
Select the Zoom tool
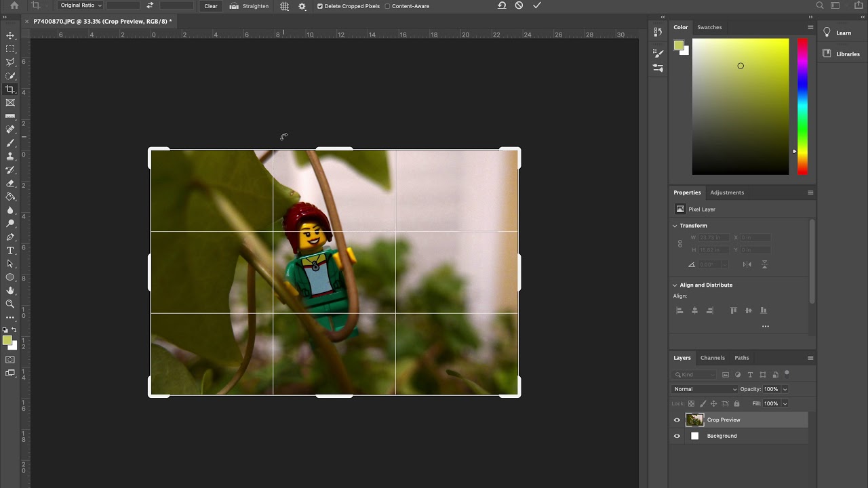coord(10,304)
